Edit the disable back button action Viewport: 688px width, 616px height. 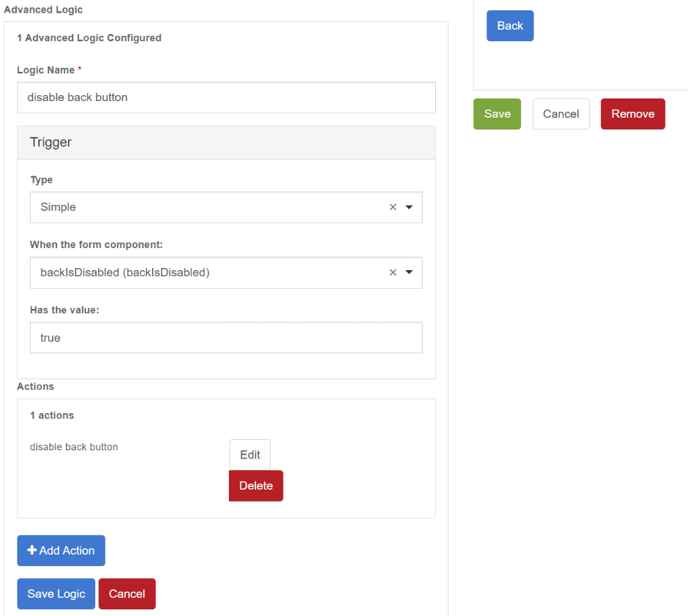click(x=250, y=455)
